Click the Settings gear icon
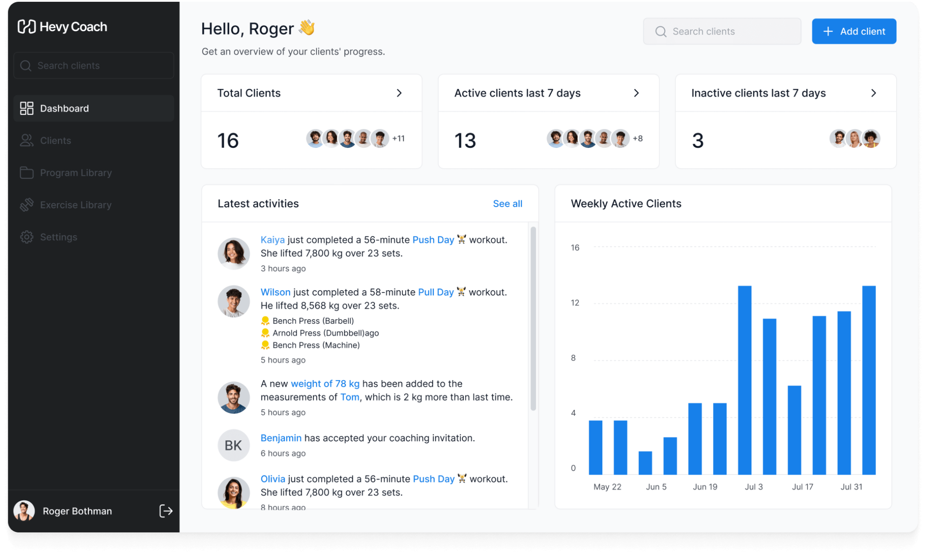 coord(27,237)
